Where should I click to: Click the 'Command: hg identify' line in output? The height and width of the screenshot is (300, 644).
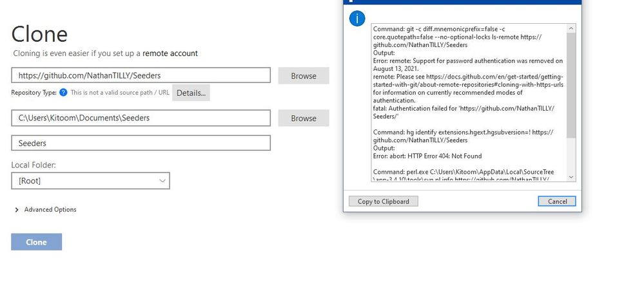(x=463, y=132)
